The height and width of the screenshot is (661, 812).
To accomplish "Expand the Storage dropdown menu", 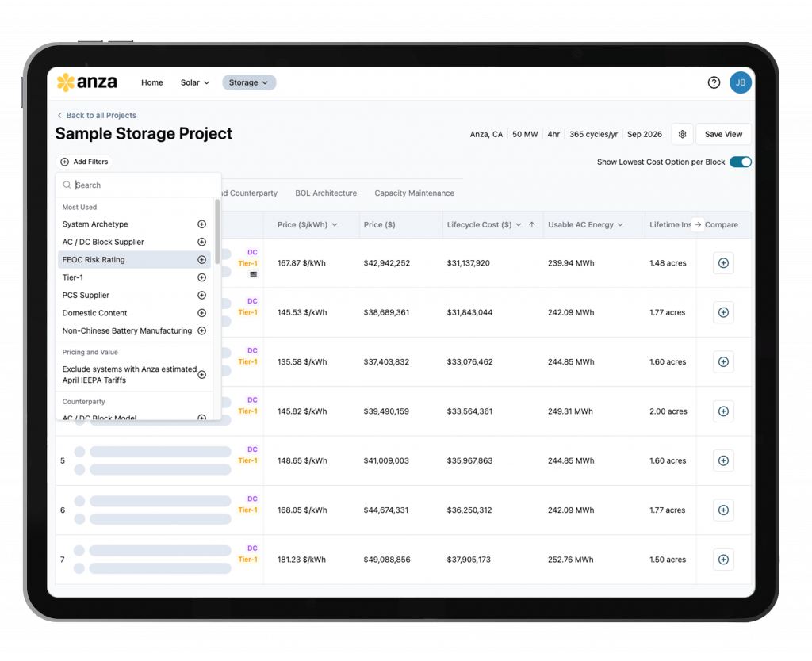I will [249, 82].
